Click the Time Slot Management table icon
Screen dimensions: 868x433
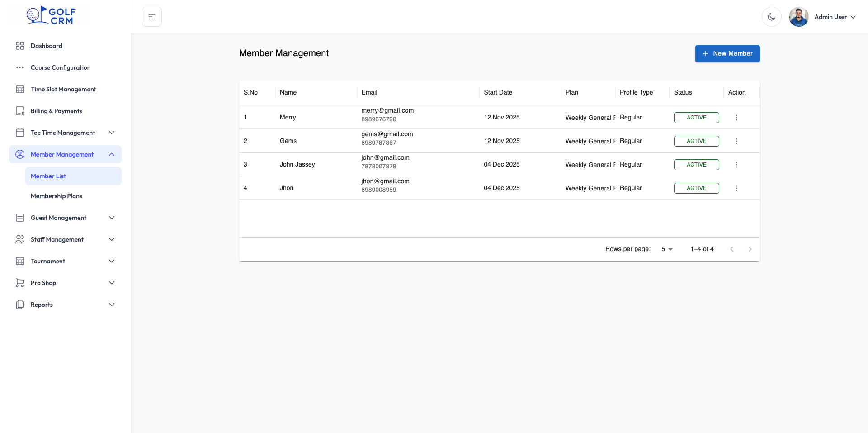pyautogui.click(x=20, y=89)
